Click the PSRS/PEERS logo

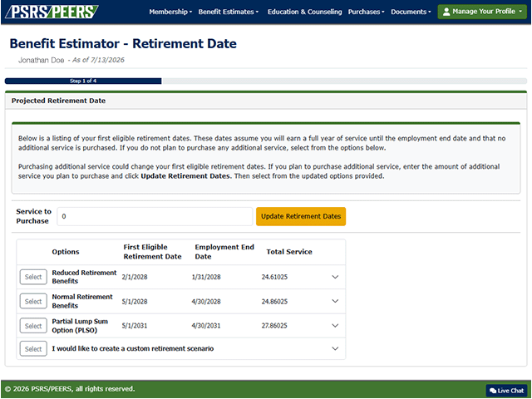pos(52,12)
